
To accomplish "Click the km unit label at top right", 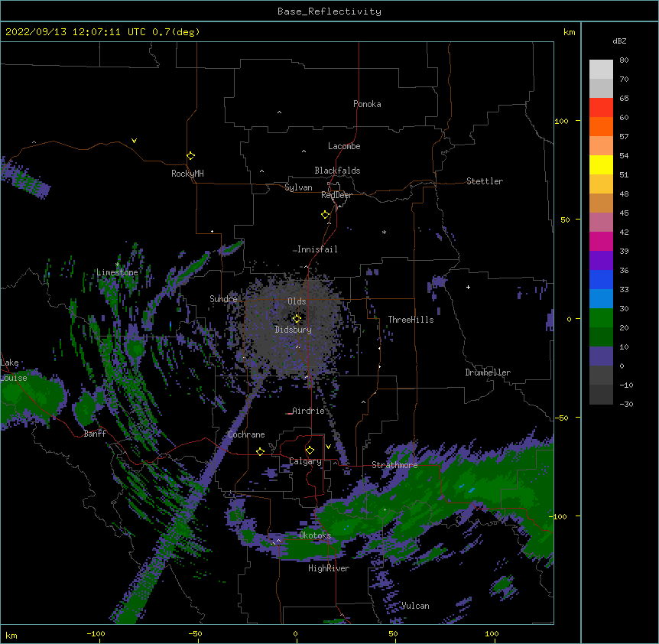I will (569, 32).
